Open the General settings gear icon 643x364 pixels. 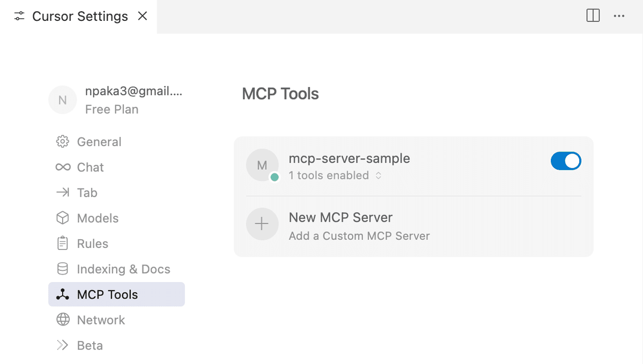point(63,142)
